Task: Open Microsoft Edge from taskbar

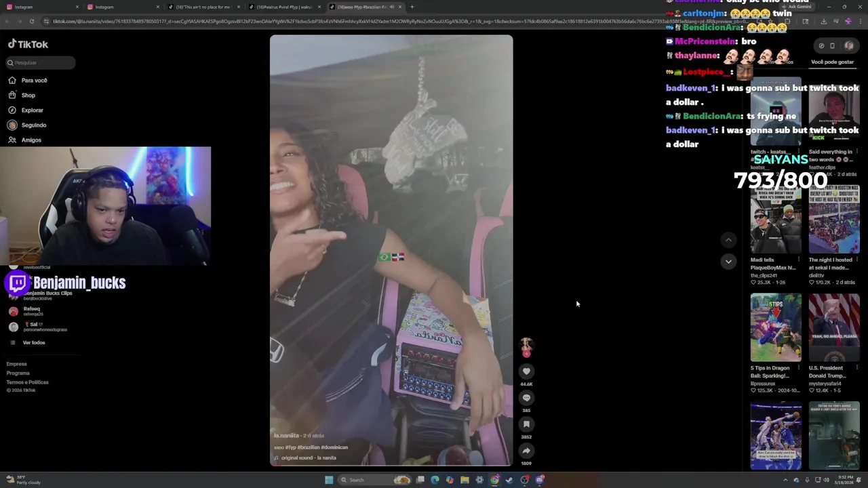Action: (x=435, y=480)
